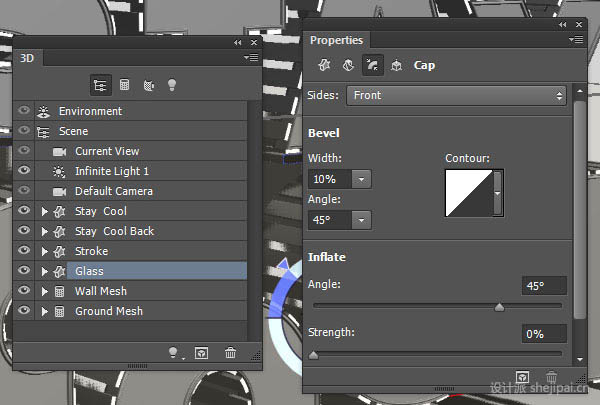Filter 3D panel by meshes
Viewport: 600px width, 405px height.
pyautogui.click(x=124, y=85)
